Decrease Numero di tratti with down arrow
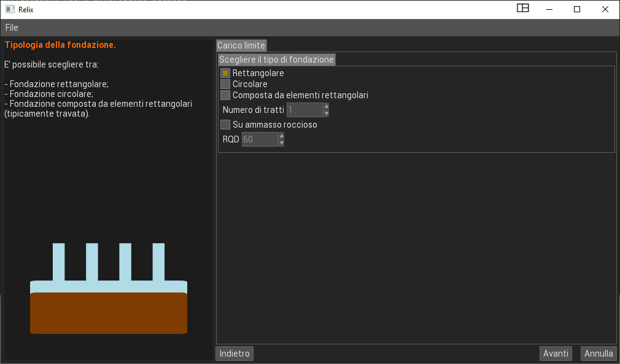The height and width of the screenshot is (364, 620). [327, 114]
